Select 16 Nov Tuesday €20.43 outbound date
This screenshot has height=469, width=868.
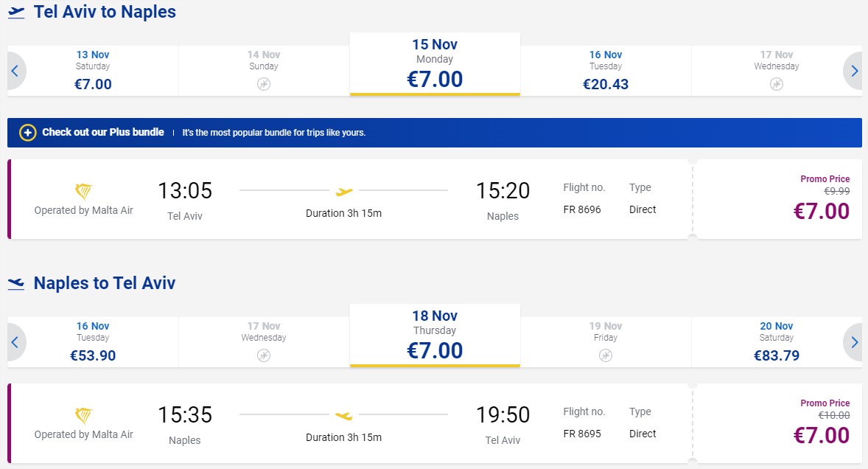tap(606, 71)
